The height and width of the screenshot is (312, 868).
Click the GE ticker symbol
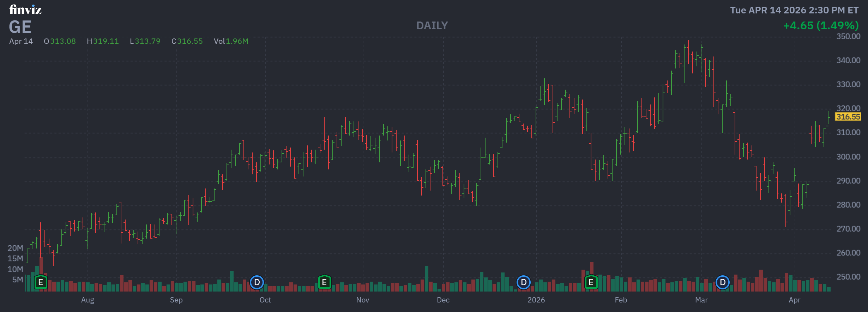pyautogui.click(x=20, y=27)
